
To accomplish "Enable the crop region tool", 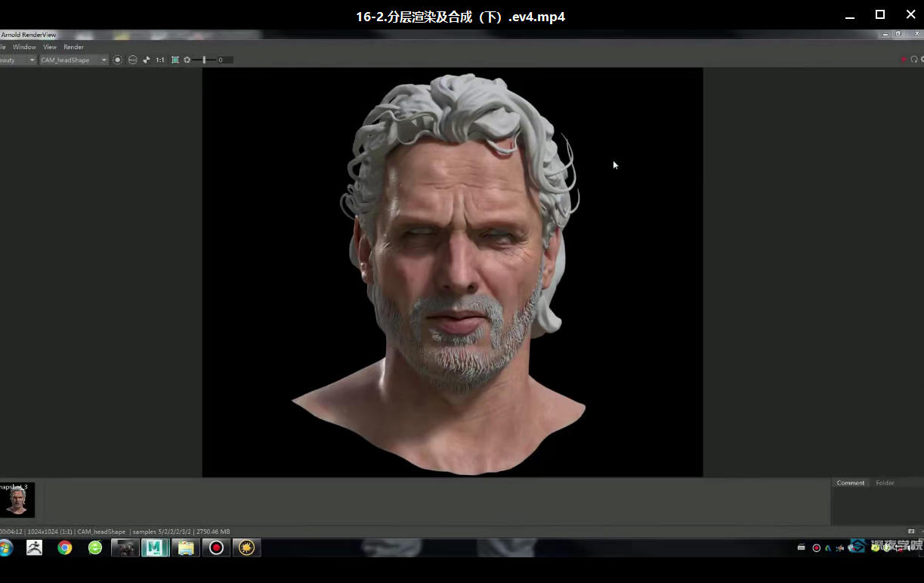I will click(175, 60).
